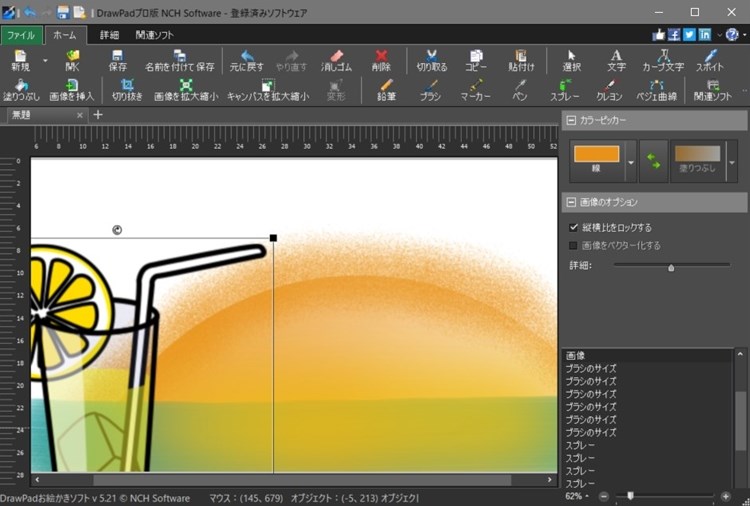Viewport: 750px width, 506px height.
Task: Open the 線 color dropdown arrow
Action: pyautogui.click(x=631, y=163)
